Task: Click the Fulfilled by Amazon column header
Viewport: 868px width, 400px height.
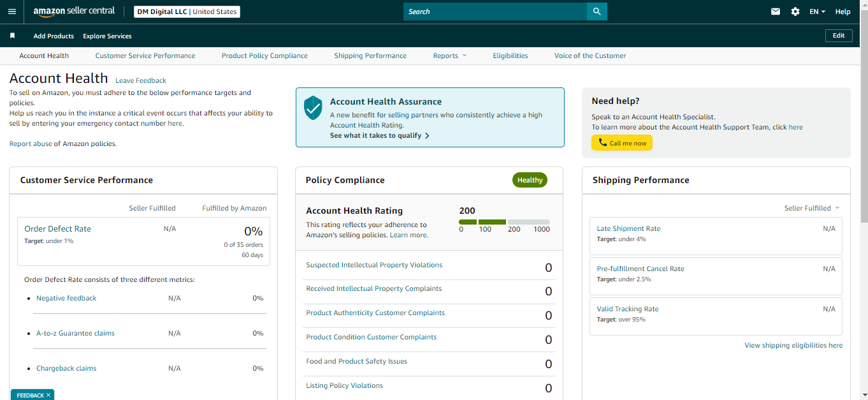Action: [x=235, y=208]
